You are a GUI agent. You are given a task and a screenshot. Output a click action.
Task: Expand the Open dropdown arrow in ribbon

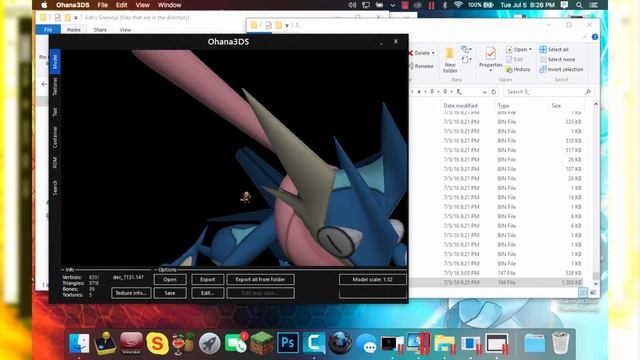[530, 49]
